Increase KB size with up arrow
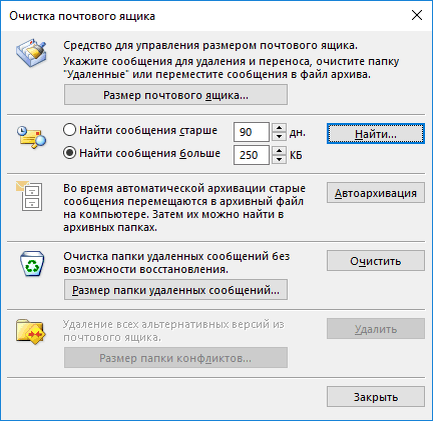433x421 pixels. point(279,150)
